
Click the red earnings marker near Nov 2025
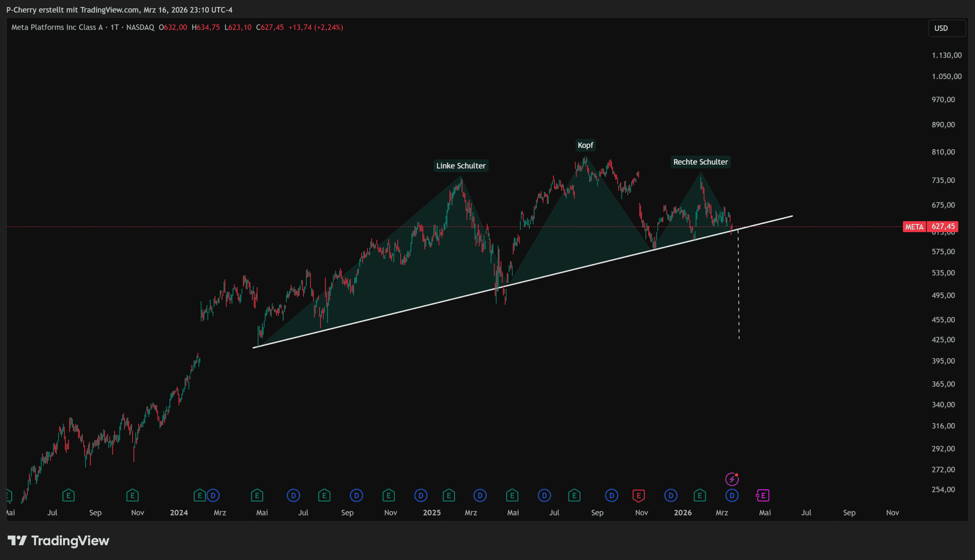coord(638,495)
